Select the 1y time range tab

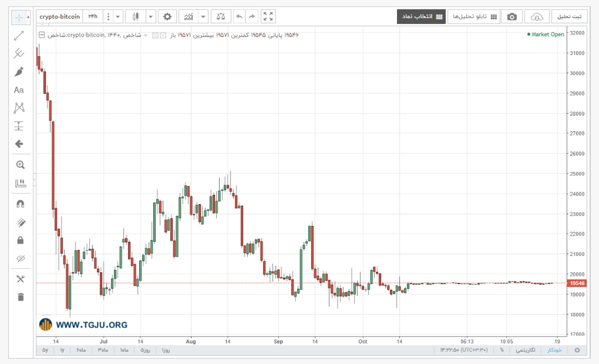click(x=62, y=350)
